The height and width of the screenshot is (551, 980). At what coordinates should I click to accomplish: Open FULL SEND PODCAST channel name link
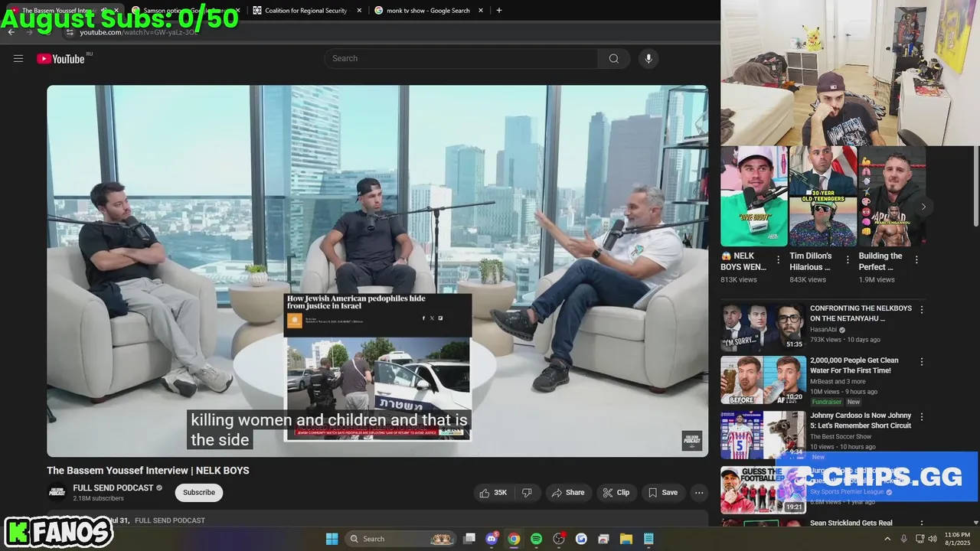point(113,488)
